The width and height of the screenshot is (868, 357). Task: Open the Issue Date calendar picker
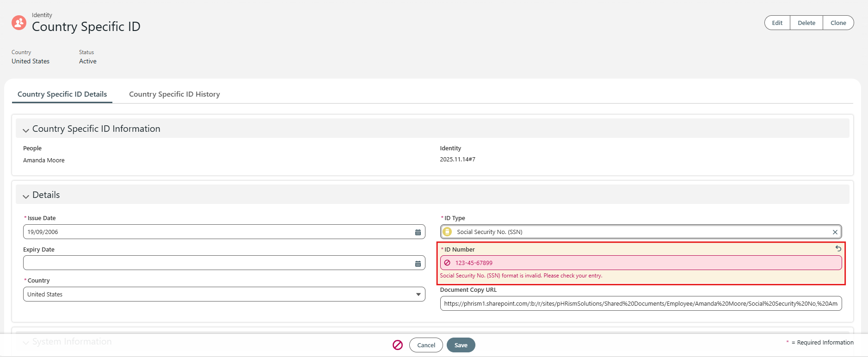418,232
